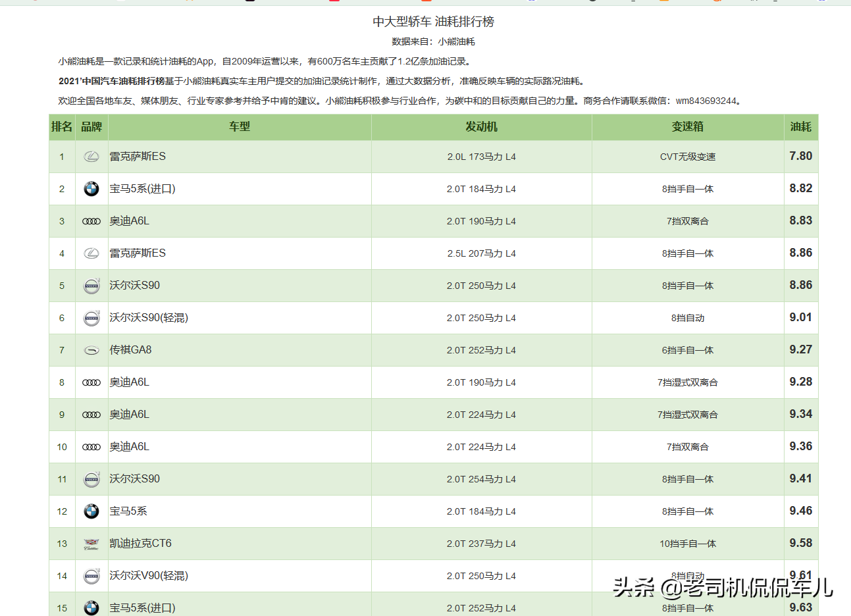This screenshot has height=616, width=851.
Task: Open 沃尔沃S90 in rank 11 row
Action: point(134,479)
